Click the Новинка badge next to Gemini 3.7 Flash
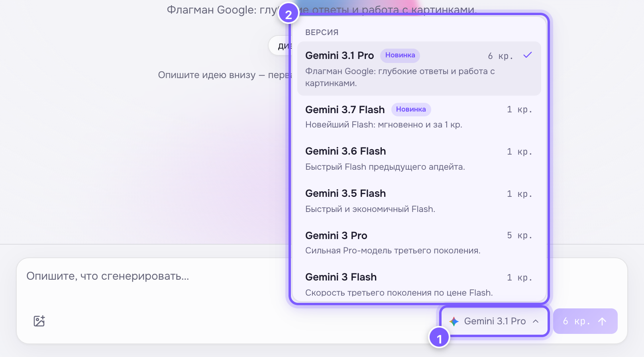This screenshot has width=644, height=357. (x=411, y=109)
